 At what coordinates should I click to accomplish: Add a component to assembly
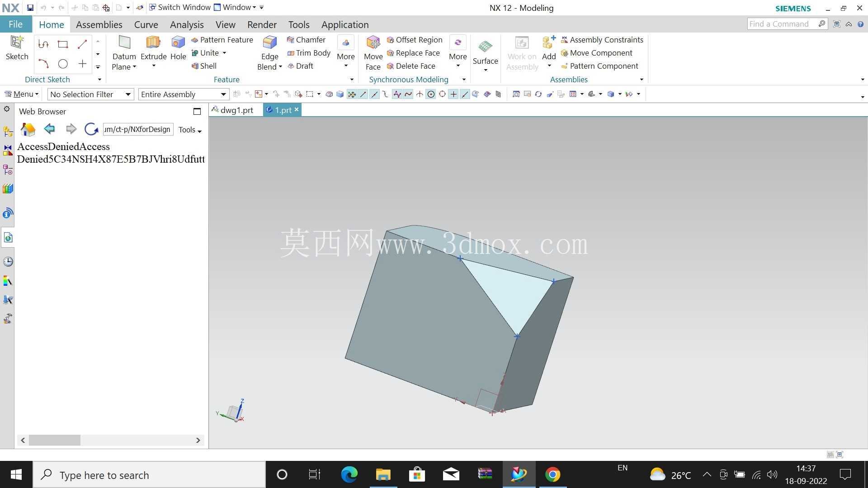549,48
